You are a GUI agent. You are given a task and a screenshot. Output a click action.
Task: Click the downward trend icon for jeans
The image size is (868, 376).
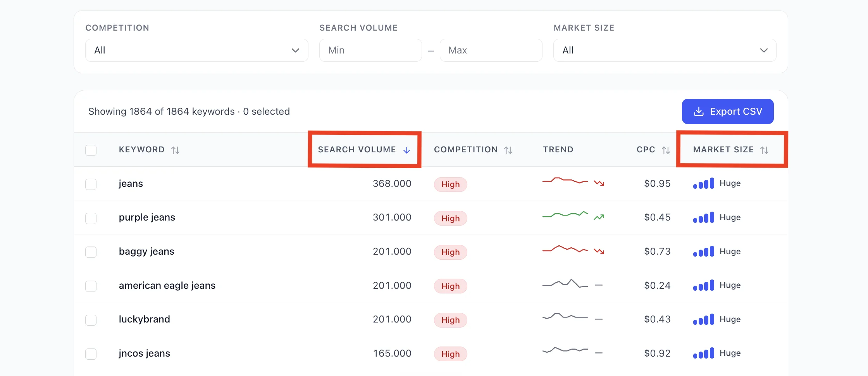pos(599,183)
